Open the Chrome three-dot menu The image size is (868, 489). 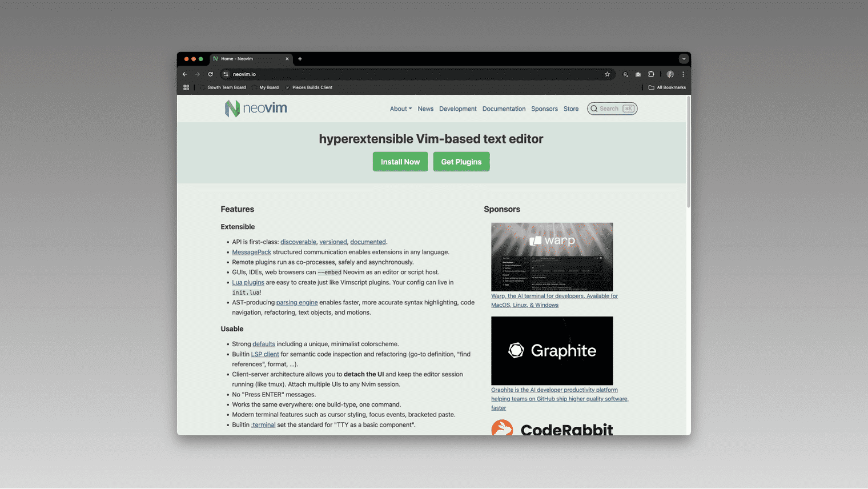click(683, 74)
